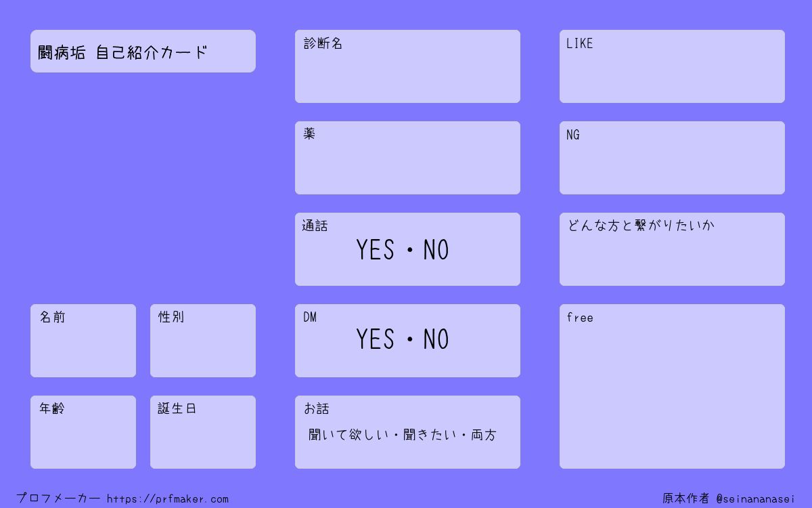
Task: Click the 診断名 diagnosis field
Action: (x=407, y=66)
